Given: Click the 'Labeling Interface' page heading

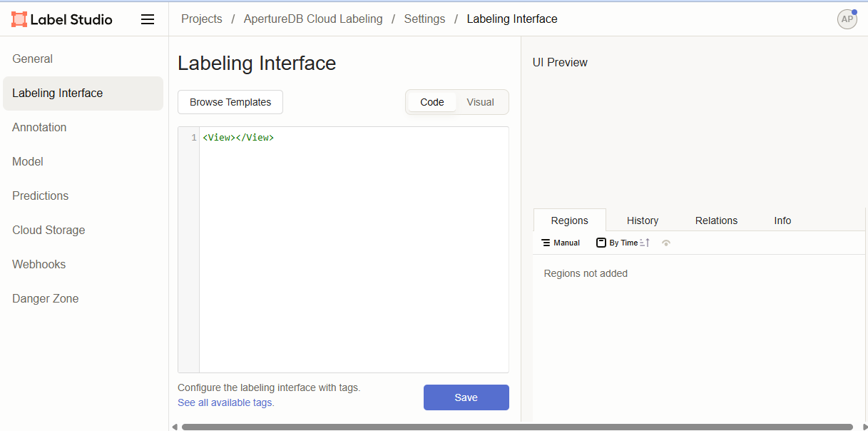Looking at the screenshot, I should point(257,64).
